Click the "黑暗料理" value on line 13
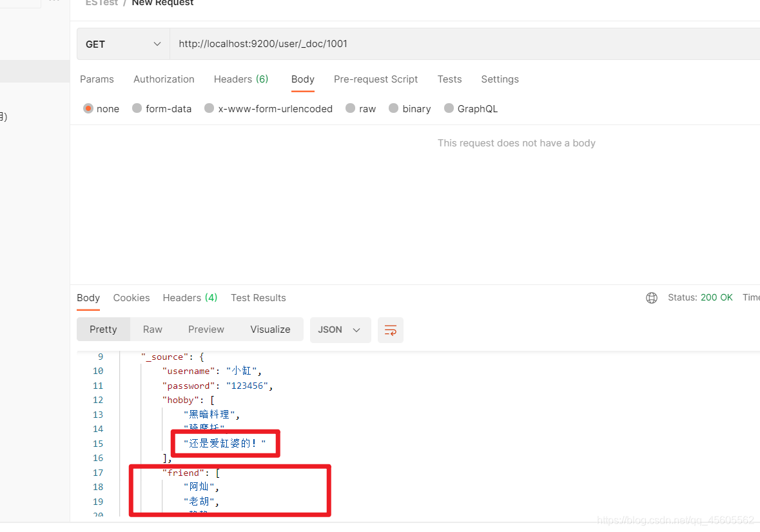760x532 pixels. tap(209, 414)
